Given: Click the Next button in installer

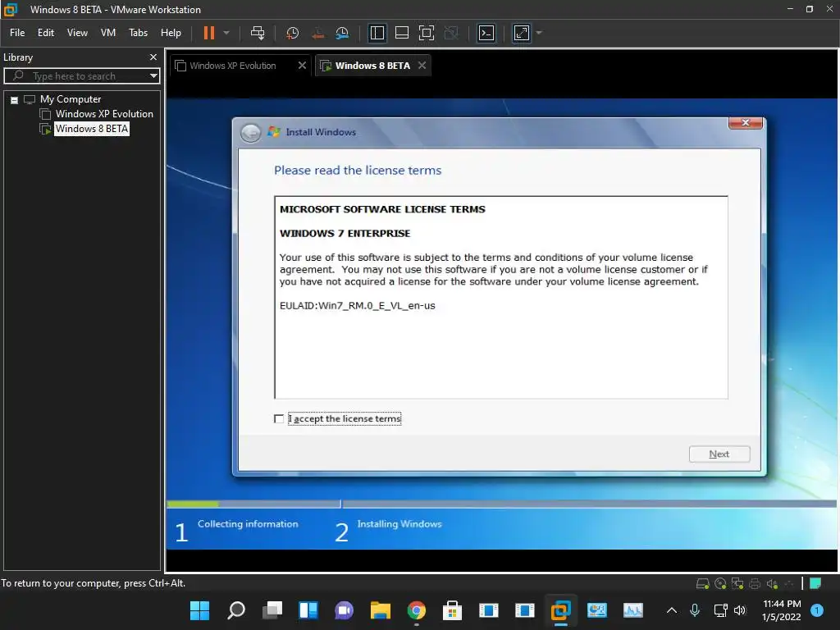Looking at the screenshot, I should pyautogui.click(x=719, y=454).
